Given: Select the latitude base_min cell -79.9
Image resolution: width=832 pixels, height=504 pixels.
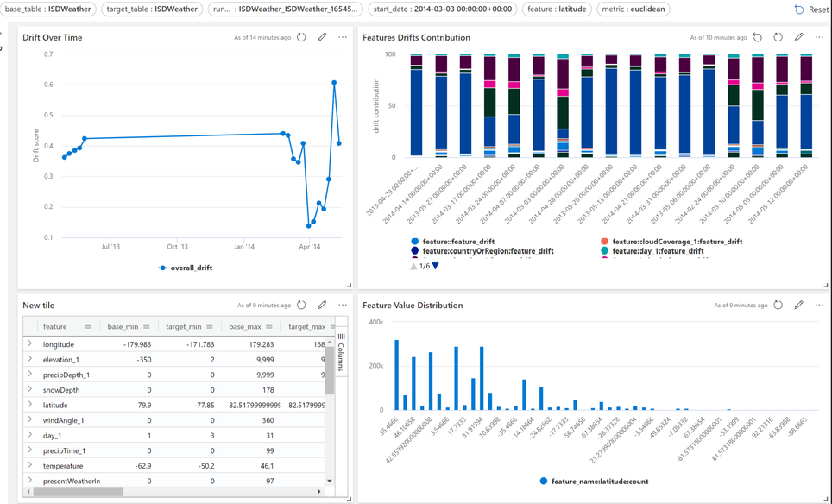Looking at the screenshot, I should (x=129, y=405).
